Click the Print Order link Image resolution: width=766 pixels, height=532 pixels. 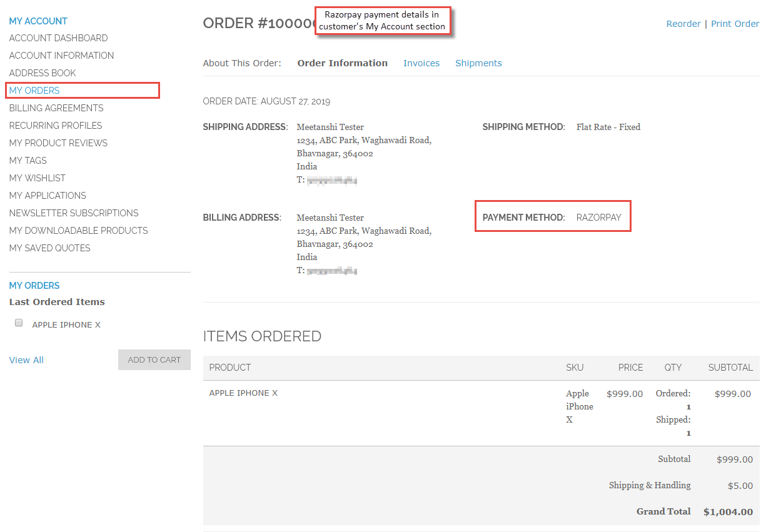(x=735, y=24)
